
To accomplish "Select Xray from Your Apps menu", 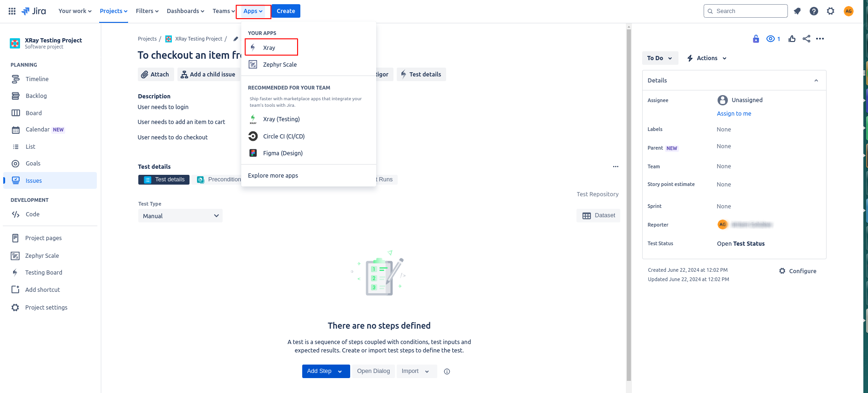I will pos(269,48).
